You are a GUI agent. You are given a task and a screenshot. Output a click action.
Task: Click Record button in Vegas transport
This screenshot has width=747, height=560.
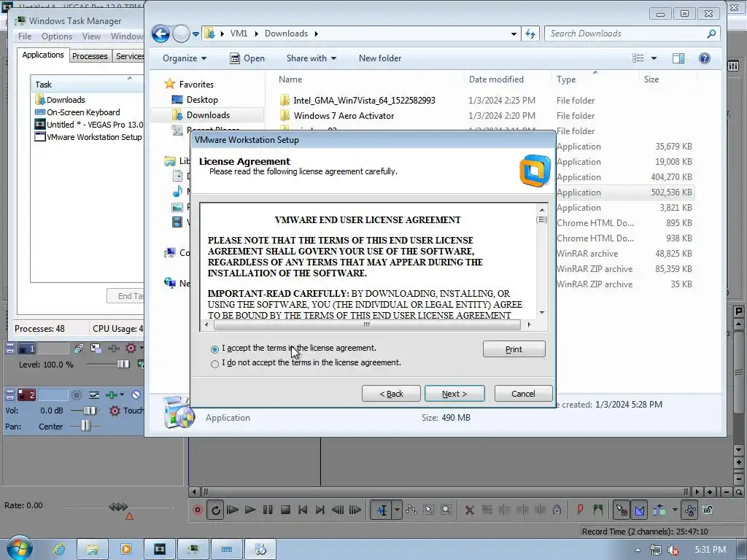tap(197, 510)
